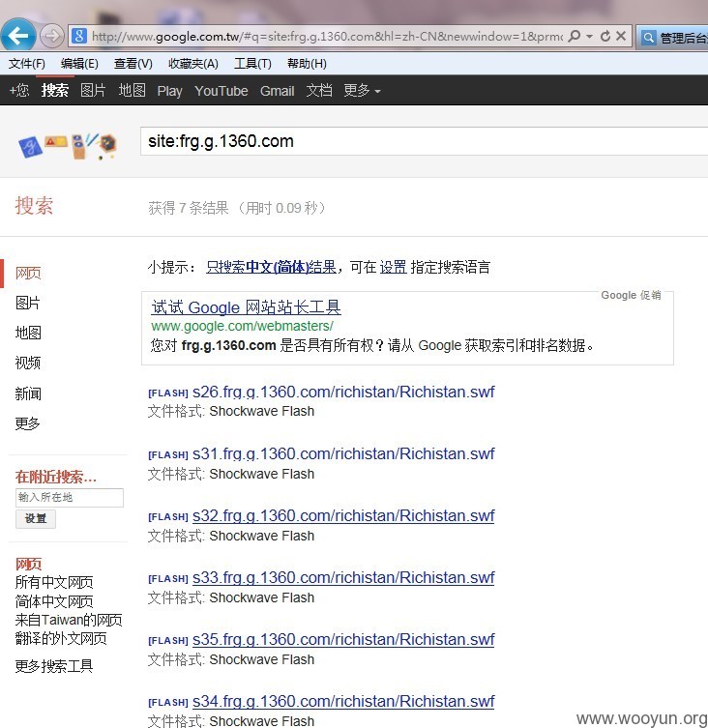708x728 pixels.
Task: Click the 只搜索中文(简体)结果 link
Action: pos(271,267)
